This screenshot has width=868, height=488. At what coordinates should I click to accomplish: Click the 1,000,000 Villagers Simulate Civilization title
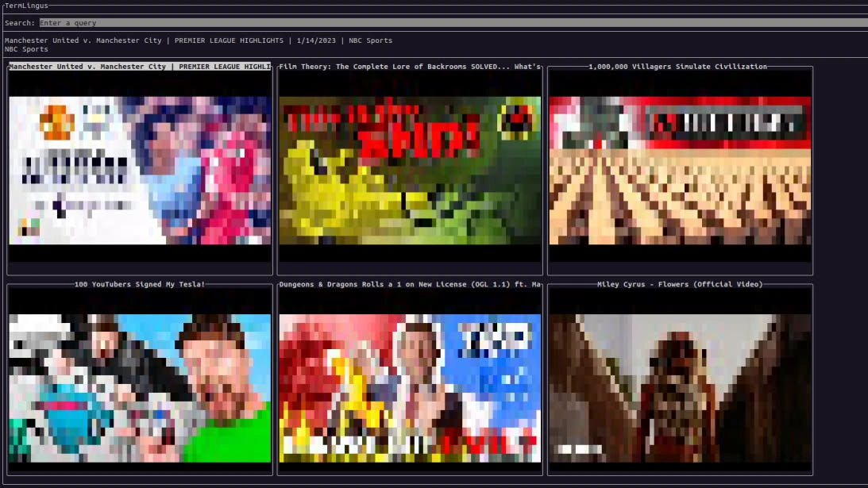tap(677, 67)
